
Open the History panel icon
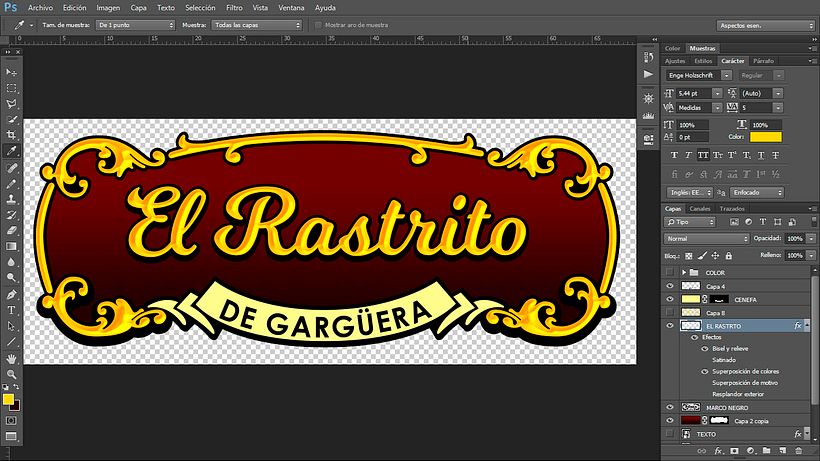648,57
